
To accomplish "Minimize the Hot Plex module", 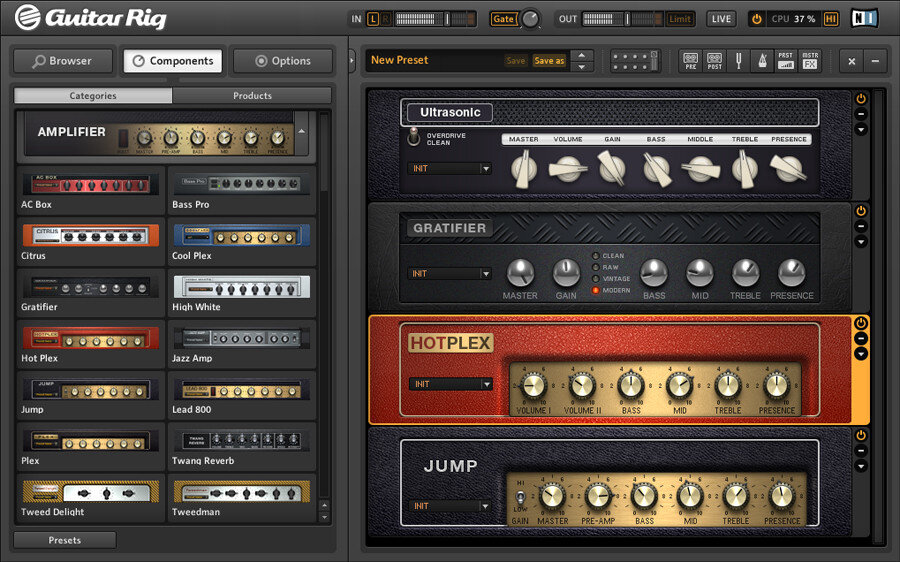I will 861,339.
